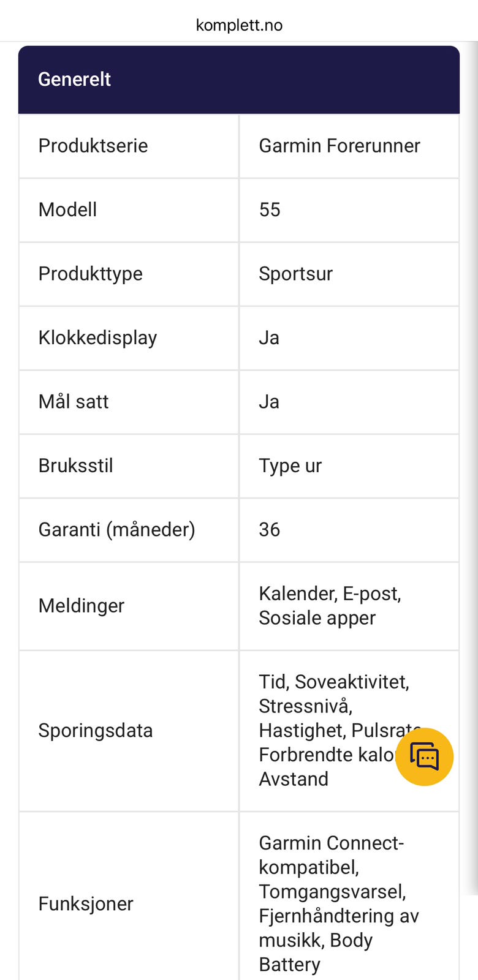Screen dimensions: 478x980
Task: Click the Produktserie label cell
Action: point(129,146)
